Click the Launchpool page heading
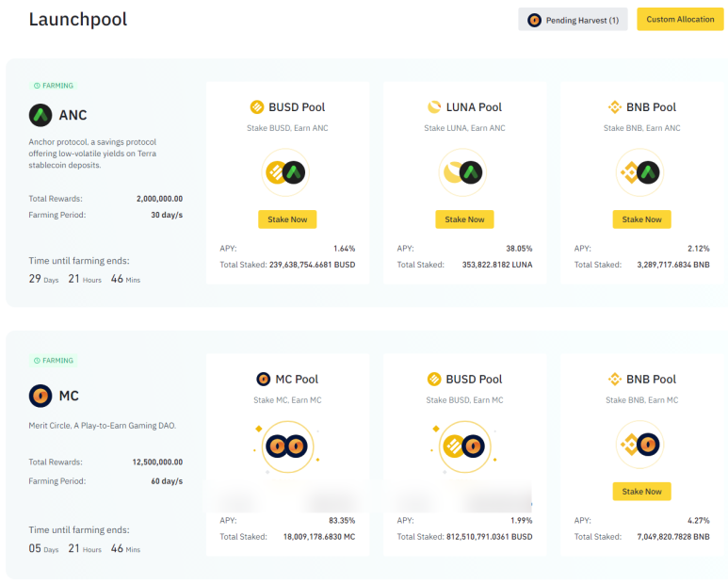This screenshot has width=728, height=584. point(78,20)
